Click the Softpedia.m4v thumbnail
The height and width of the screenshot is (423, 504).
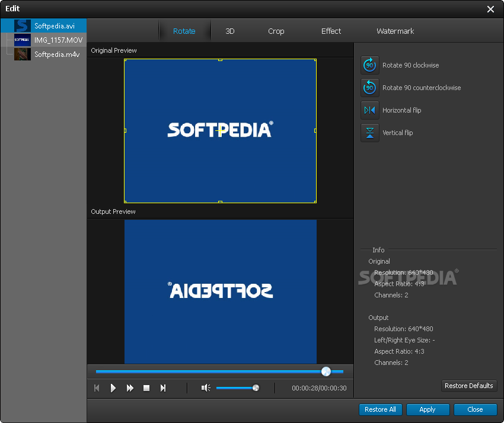coord(23,55)
